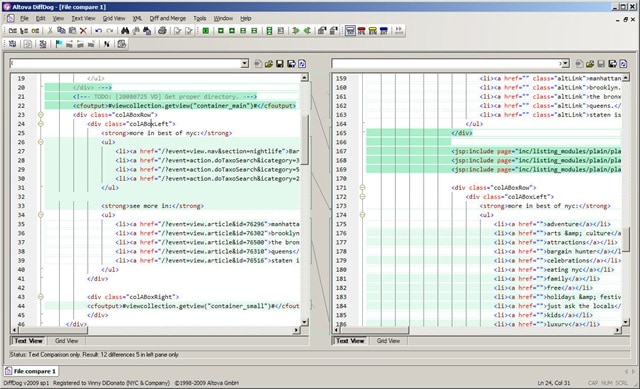Undo the last edit with blue arrow
Screen dimensions: 640x389
point(98,31)
